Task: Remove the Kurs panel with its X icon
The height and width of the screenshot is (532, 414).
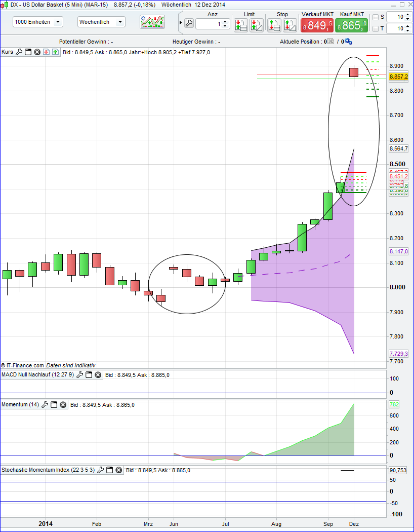Action: pos(37,52)
